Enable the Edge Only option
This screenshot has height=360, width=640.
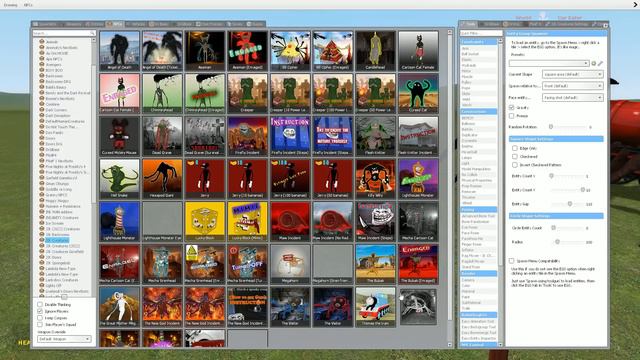click(515, 148)
